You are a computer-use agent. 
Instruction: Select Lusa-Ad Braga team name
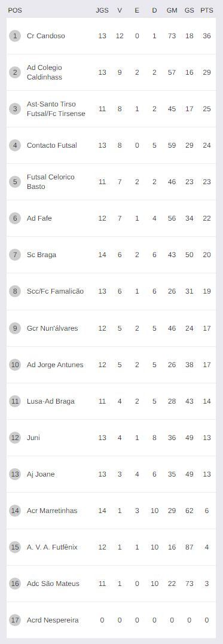[x=50, y=401]
